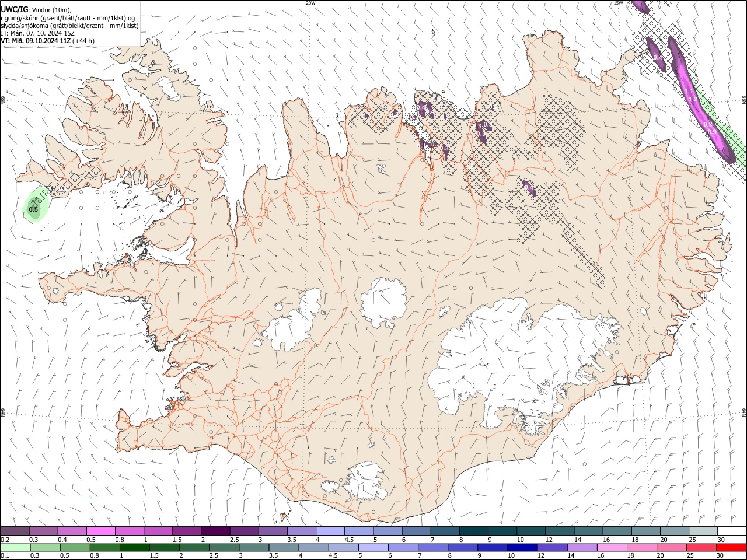Click the 'slydda/snjókoma' legend description line
This screenshot has width=747, height=560.
click(x=69, y=26)
